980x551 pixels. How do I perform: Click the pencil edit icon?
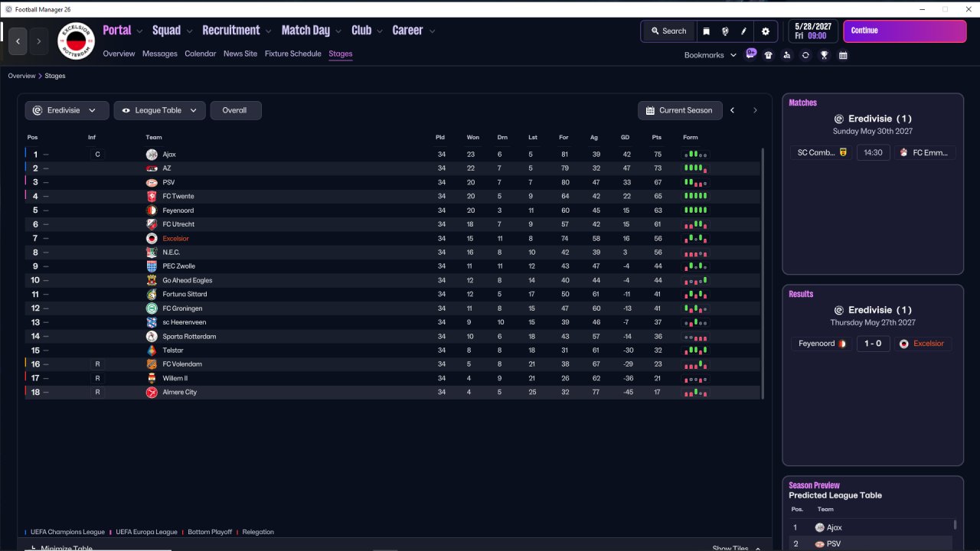point(743,31)
